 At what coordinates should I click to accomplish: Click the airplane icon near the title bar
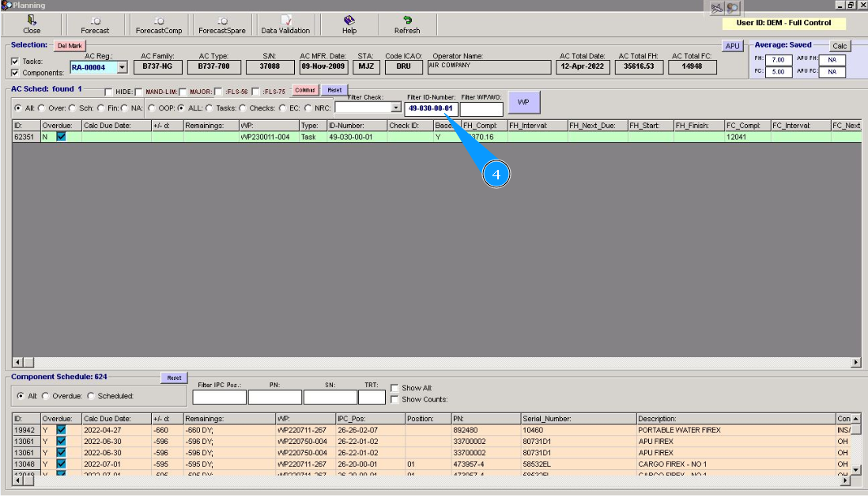coord(717,8)
